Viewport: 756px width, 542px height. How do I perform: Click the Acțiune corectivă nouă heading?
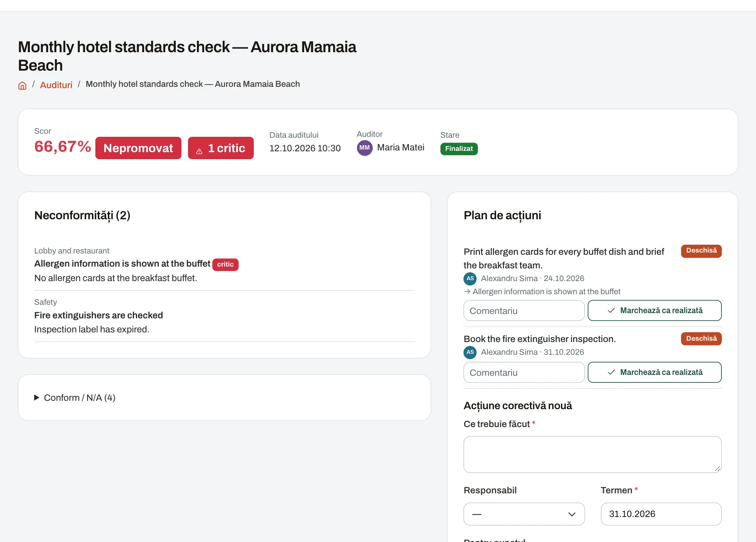(x=518, y=406)
